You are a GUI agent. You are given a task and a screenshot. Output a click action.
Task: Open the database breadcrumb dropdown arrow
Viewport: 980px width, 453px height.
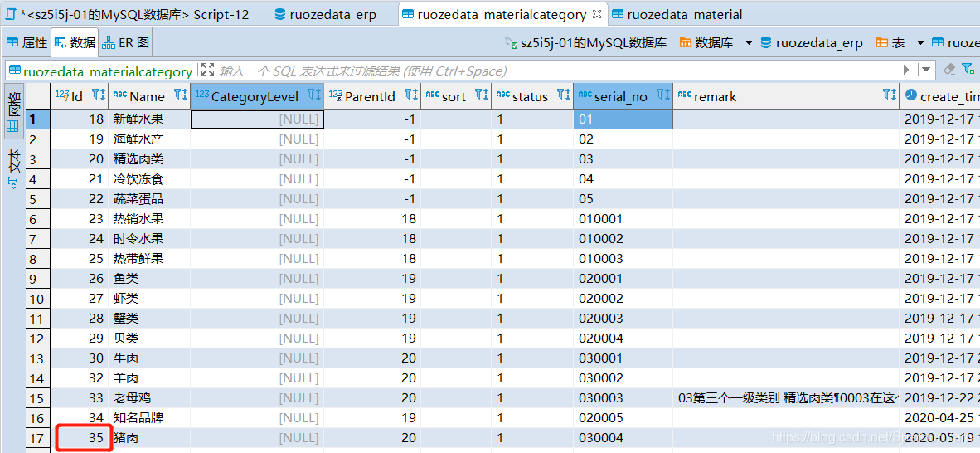[749, 42]
